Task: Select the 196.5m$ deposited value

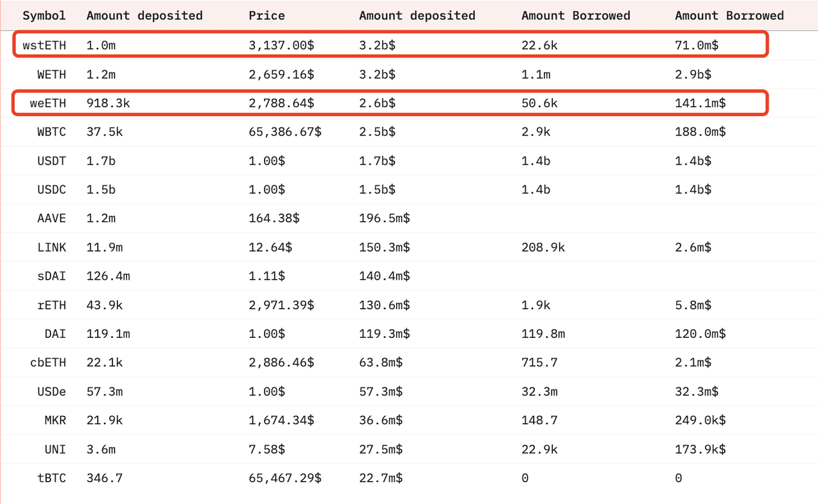Action: click(x=385, y=218)
